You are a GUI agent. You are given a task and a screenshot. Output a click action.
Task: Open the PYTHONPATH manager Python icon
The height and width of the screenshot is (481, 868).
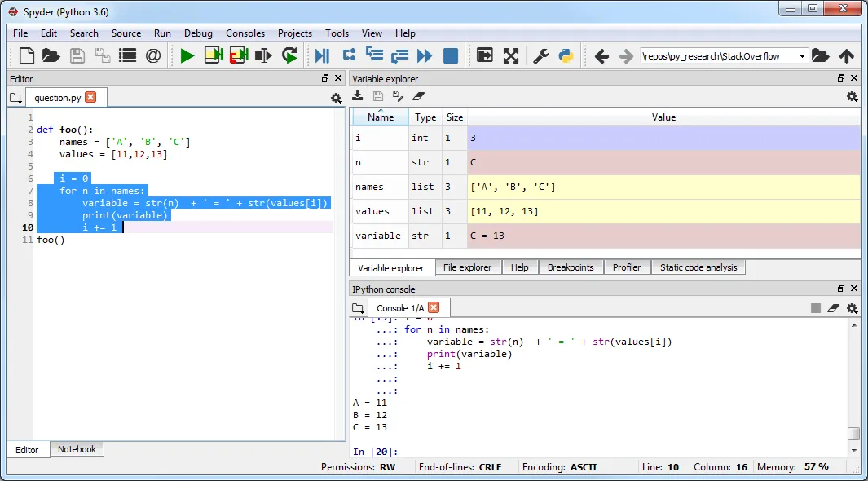pyautogui.click(x=566, y=55)
